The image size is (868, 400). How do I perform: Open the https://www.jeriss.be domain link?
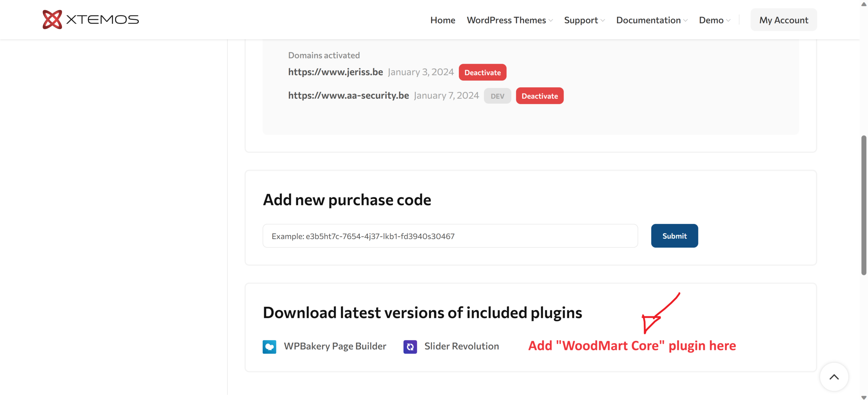pos(335,72)
